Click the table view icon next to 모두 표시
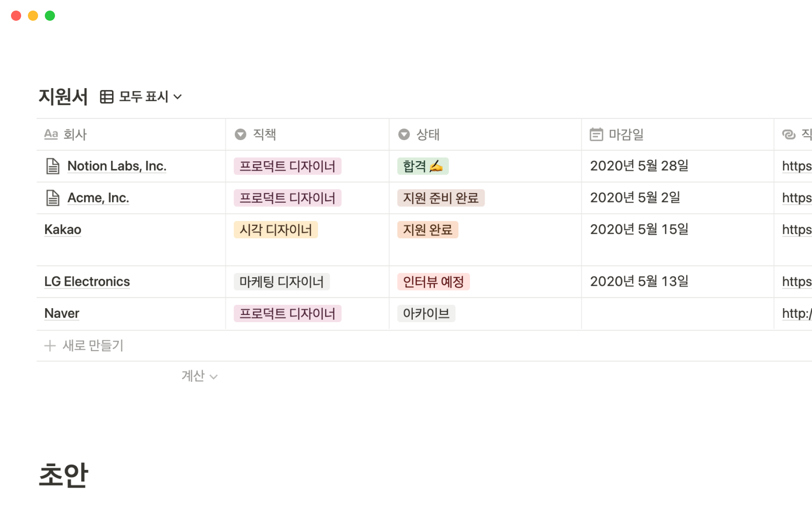 [x=107, y=97]
